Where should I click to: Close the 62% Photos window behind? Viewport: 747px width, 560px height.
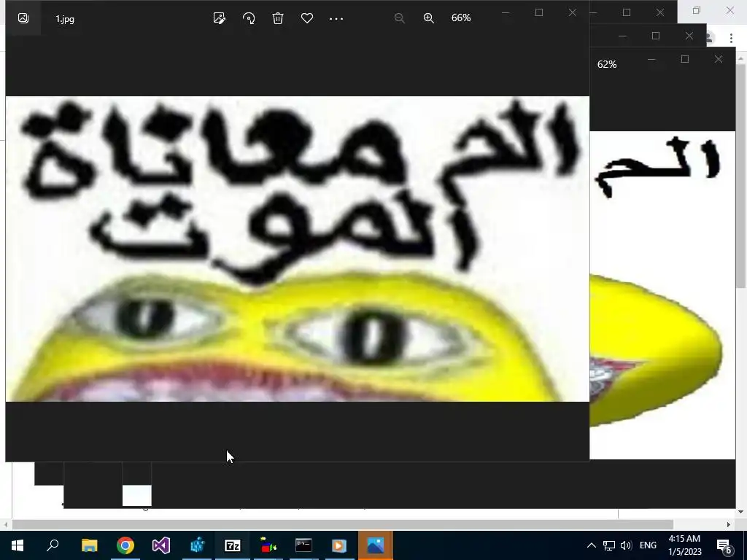719,59
